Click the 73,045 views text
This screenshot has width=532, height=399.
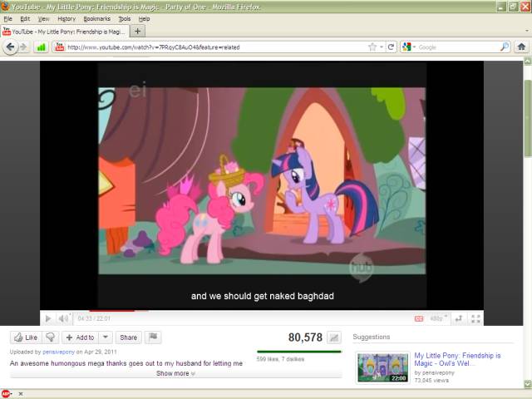(431, 381)
